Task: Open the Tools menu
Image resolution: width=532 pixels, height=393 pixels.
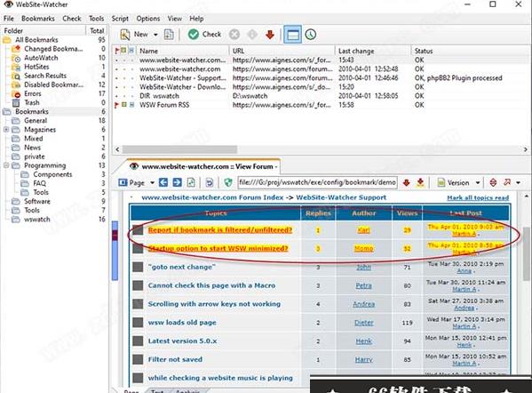Action: point(96,19)
